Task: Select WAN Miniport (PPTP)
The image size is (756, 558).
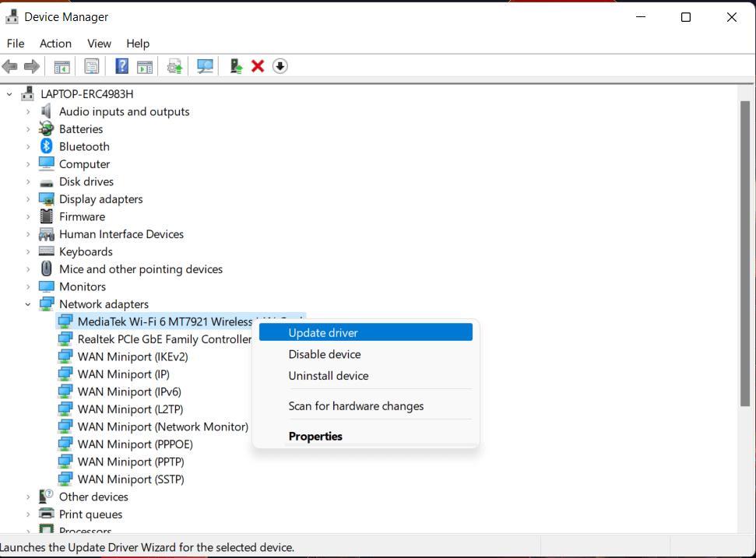Action: click(x=131, y=461)
